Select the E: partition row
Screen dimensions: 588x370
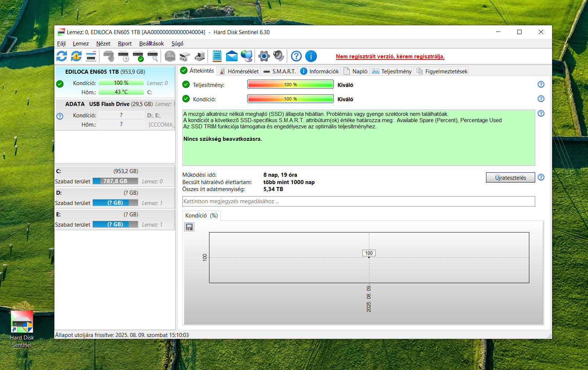click(115, 220)
